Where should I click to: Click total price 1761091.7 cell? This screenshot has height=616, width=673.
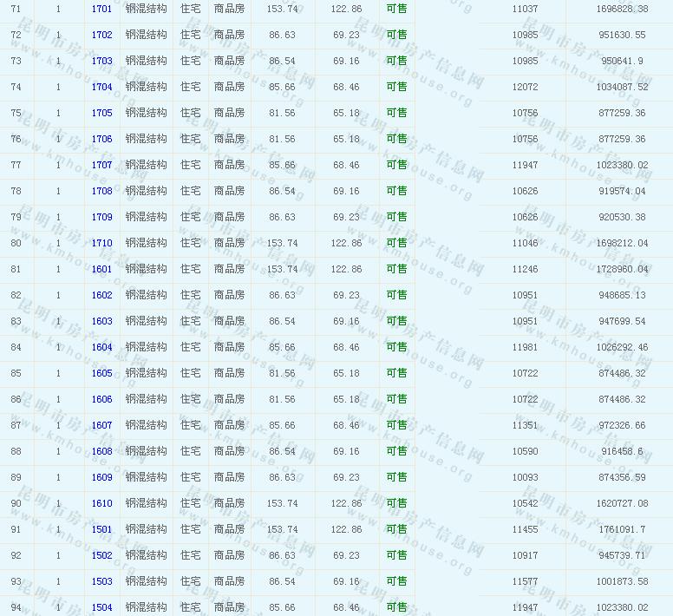(621, 529)
